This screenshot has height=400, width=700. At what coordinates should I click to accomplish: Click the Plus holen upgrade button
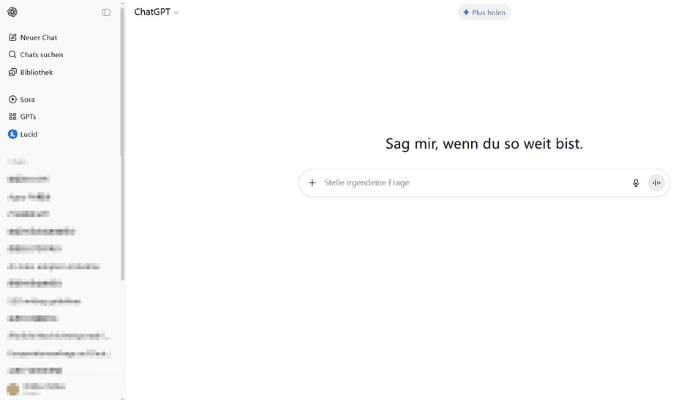click(x=484, y=12)
